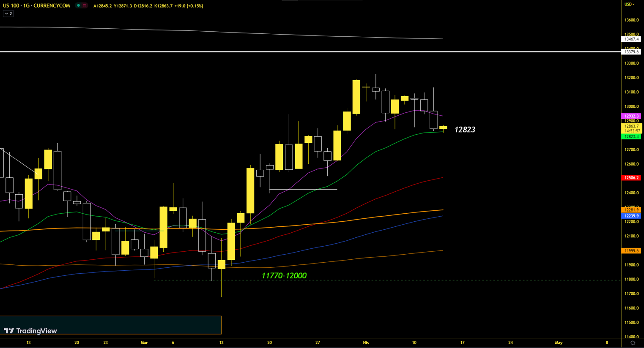
Task: Open the USD currency dropdown
Action: 630,4
